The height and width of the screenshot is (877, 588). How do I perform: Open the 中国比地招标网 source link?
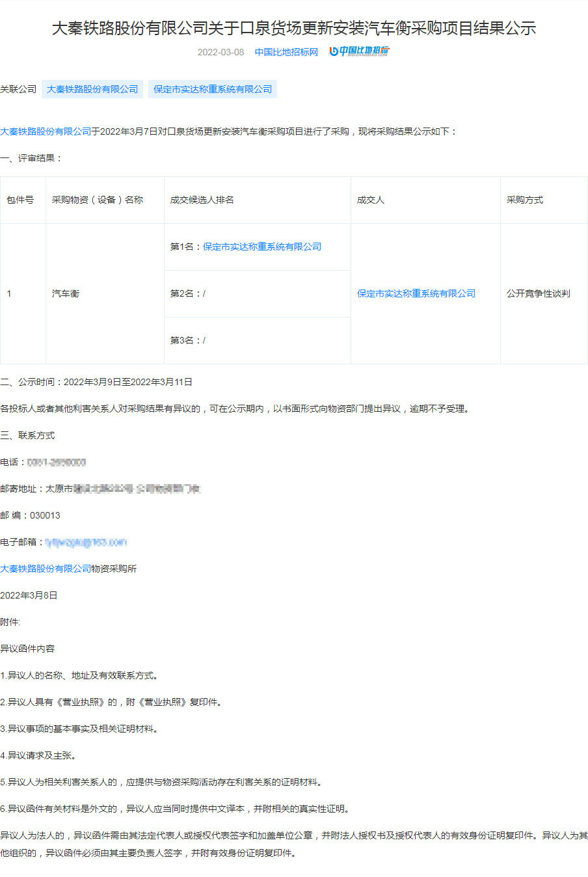pyautogui.click(x=286, y=52)
